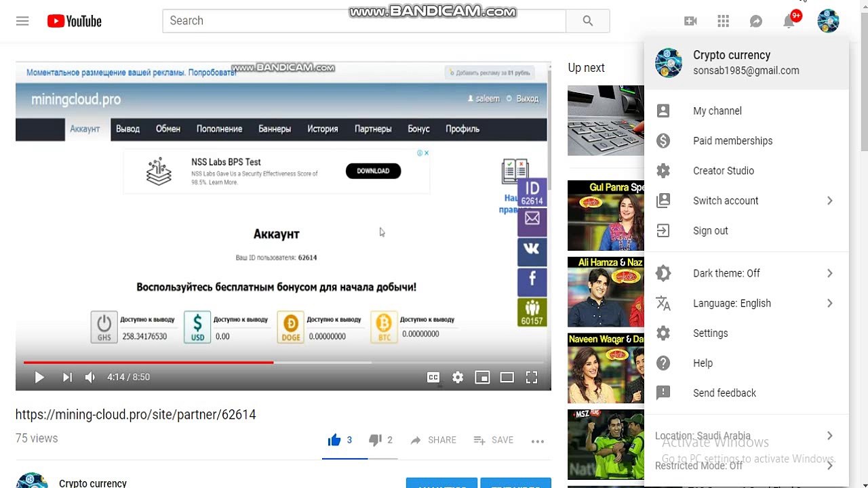The width and height of the screenshot is (868, 488).
Task: Expand Switch account submenu
Action: click(747, 200)
